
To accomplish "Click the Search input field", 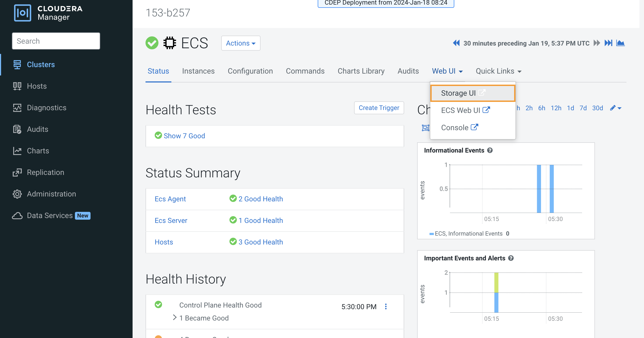I will [56, 41].
